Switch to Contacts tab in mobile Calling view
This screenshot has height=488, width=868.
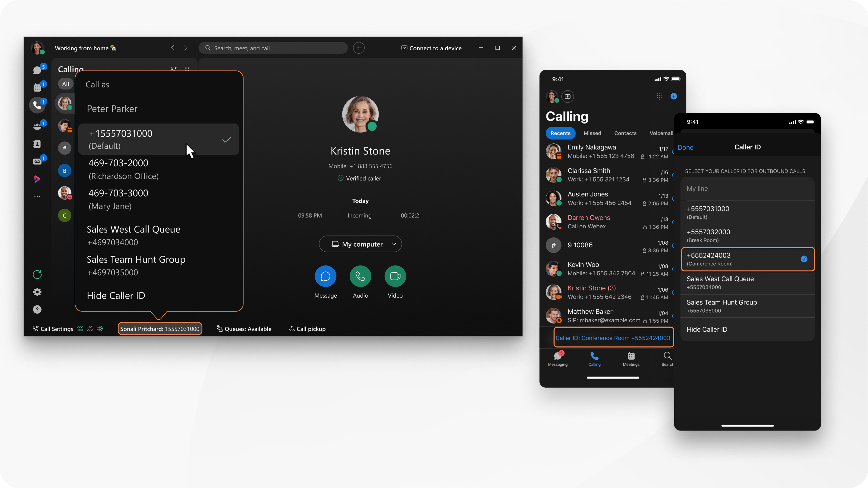pyautogui.click(x=624, y=133)
